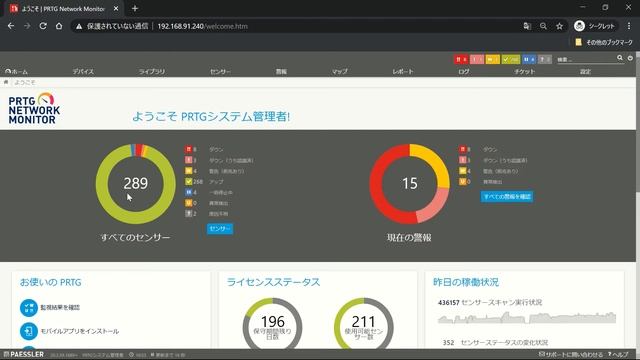Click the モバイルアプリをインストール link
This screenshot has width=640, height=360.
click(80, 331)
